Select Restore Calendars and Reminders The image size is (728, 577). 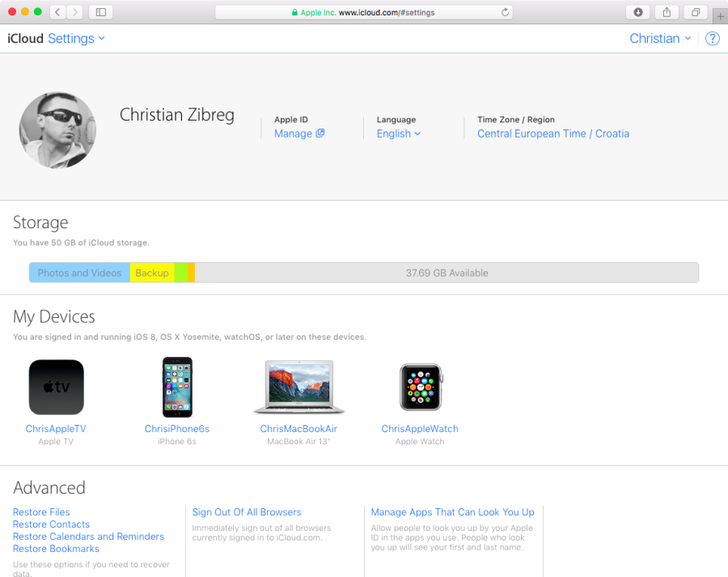pos(88,536)
